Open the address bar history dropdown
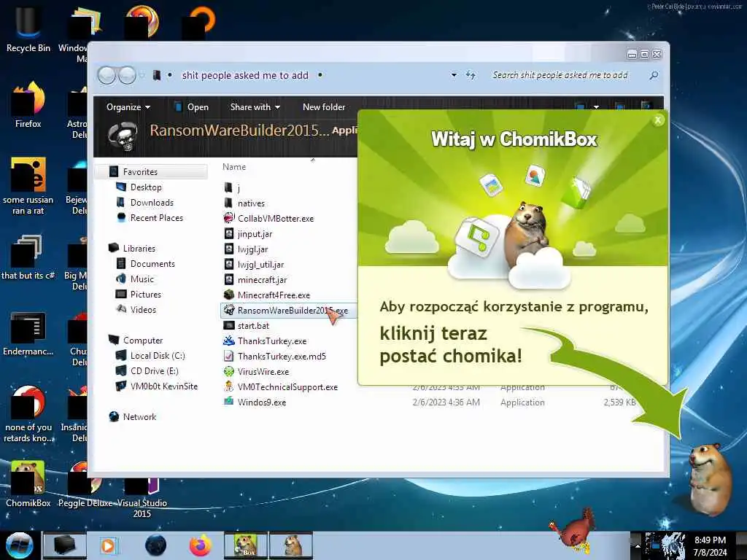This screenshot has height=560, width=747. [x=454, y=75]
